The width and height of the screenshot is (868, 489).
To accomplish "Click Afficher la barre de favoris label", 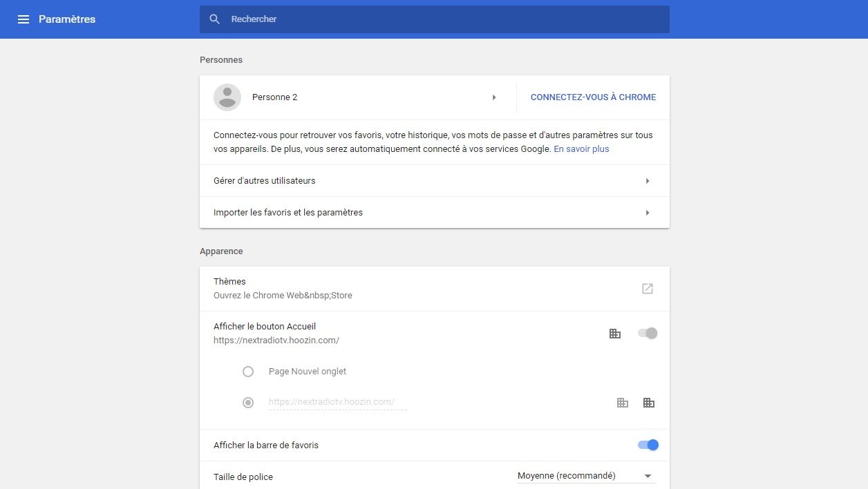I will [x=266, y=445].
